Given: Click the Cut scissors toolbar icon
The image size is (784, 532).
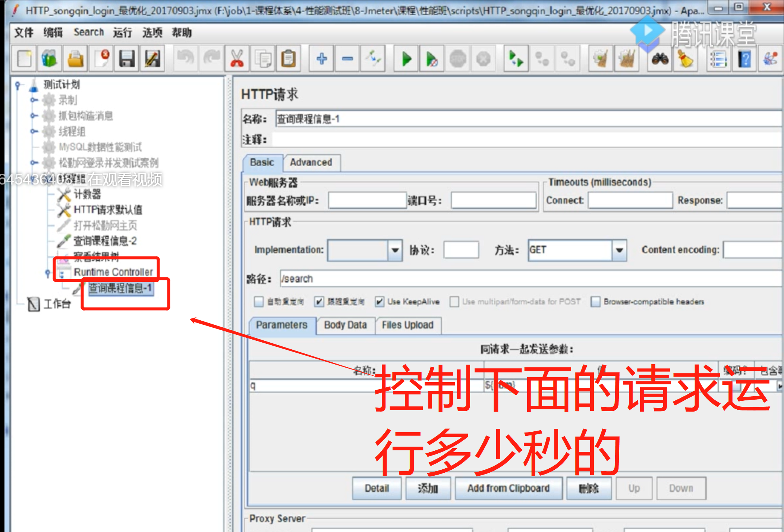Looking at the screenshot, I should [237, 59].
